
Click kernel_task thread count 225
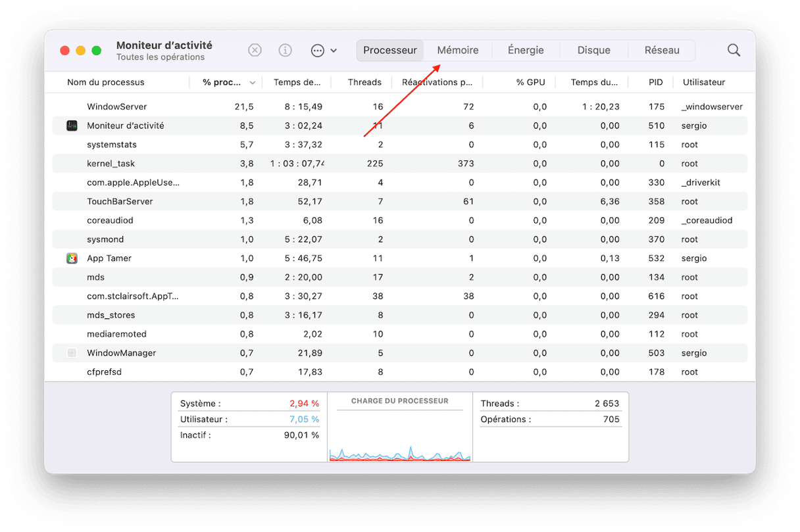click(x=375, y=164)
